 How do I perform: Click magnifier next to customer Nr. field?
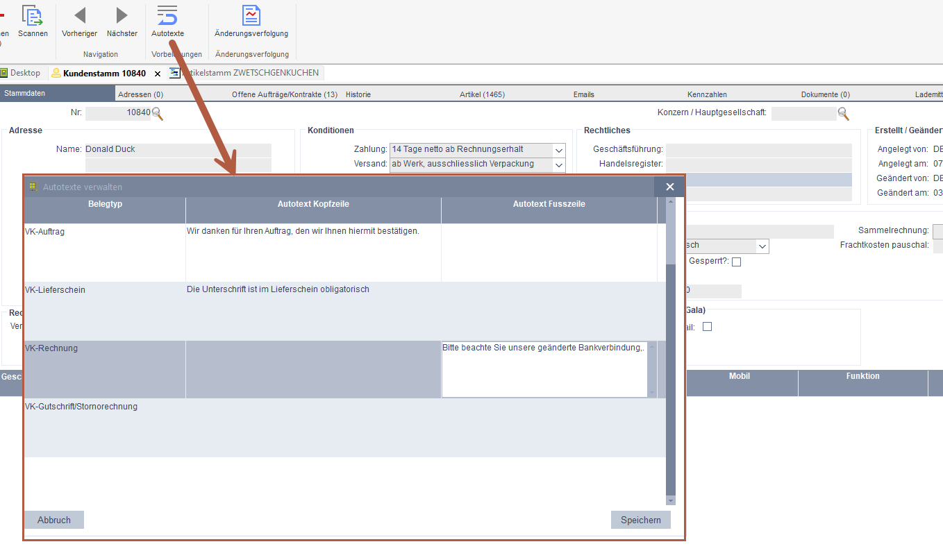point(158,113)
